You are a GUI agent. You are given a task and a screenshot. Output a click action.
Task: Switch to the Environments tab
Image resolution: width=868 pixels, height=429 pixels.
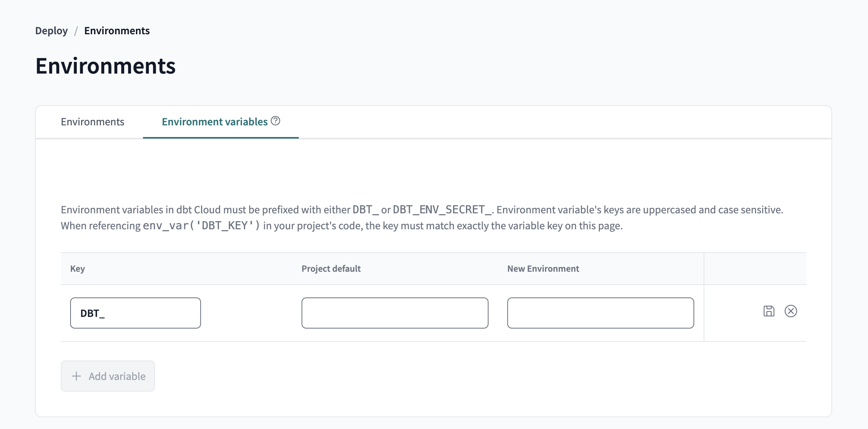pyautogui.click(x=92, y=122)
